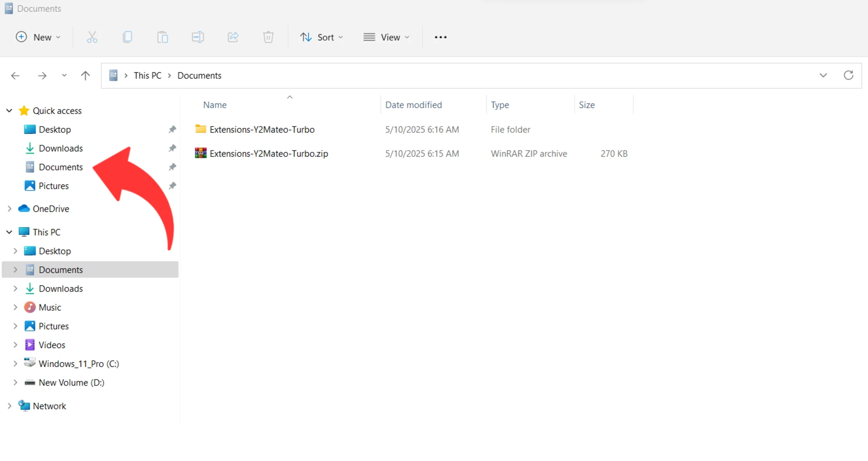Refresh the folder with the reload icon

coord(849,75)
